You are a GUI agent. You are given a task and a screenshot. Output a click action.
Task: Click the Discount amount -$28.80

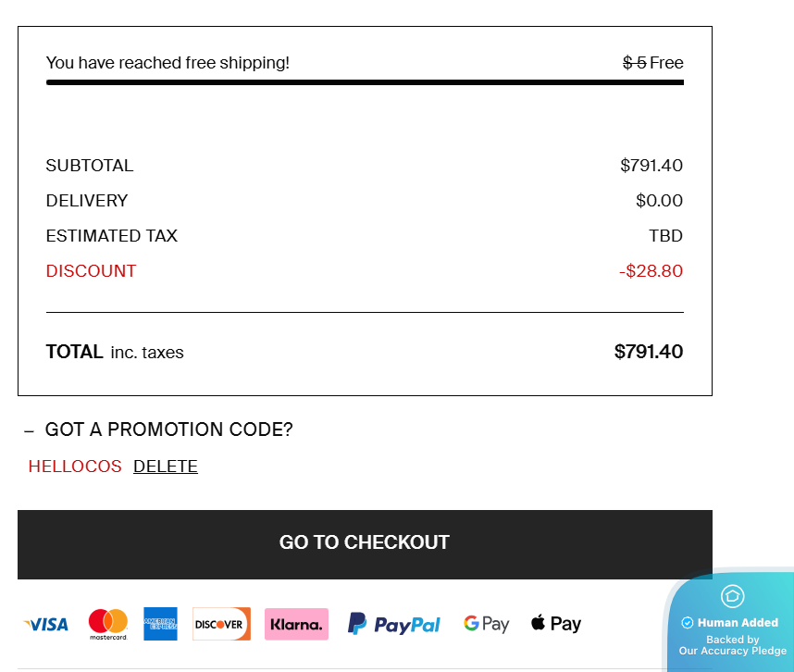[651, 271]
